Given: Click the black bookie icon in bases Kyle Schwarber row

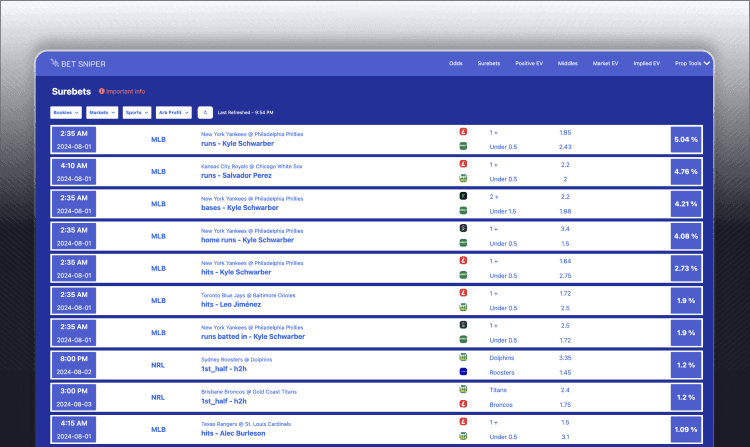Looking at the screenshot, I should pos(463,196).
